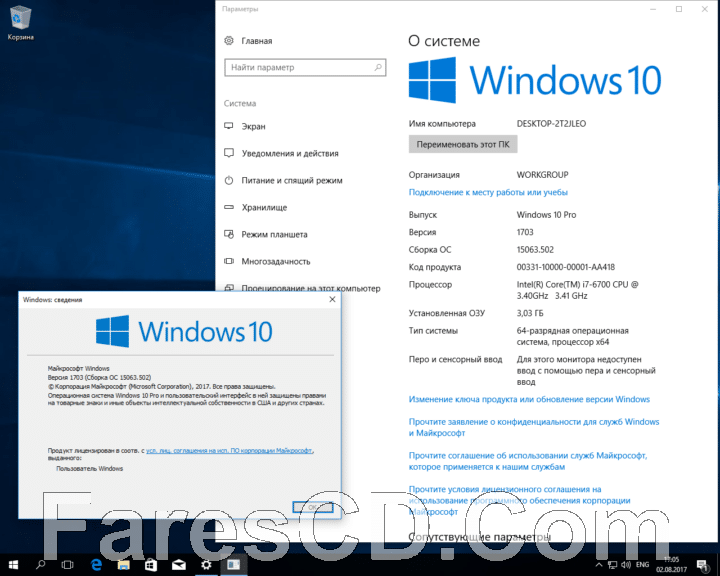Select the build number 15063.502
Image resolution: width=720 pixels, height=576 pixels.
tap(535, 250)
